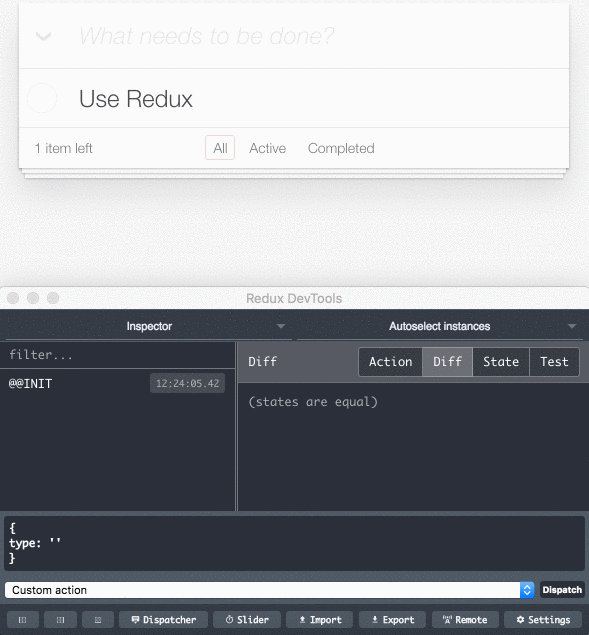This screenshot has width=589, height=635.
Task: Switch to the Action tab
Action: pos(391,362)
